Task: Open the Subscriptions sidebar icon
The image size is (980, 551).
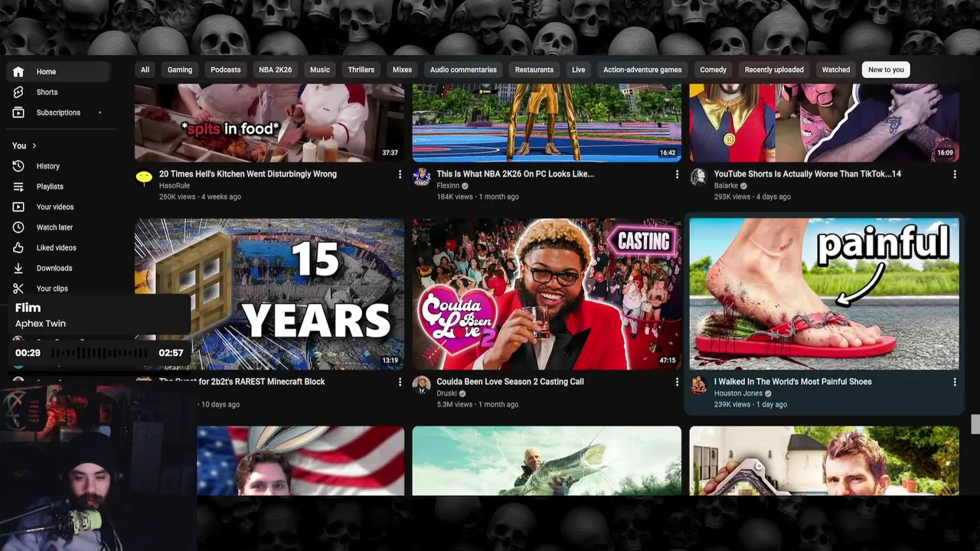Action: click(x=18, y=112)
